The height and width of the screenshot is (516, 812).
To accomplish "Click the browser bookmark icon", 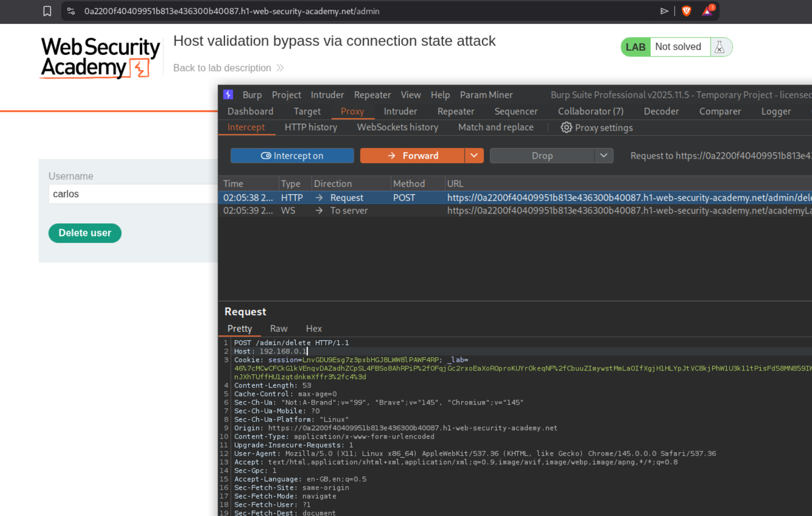I will (x=47, y=11).
